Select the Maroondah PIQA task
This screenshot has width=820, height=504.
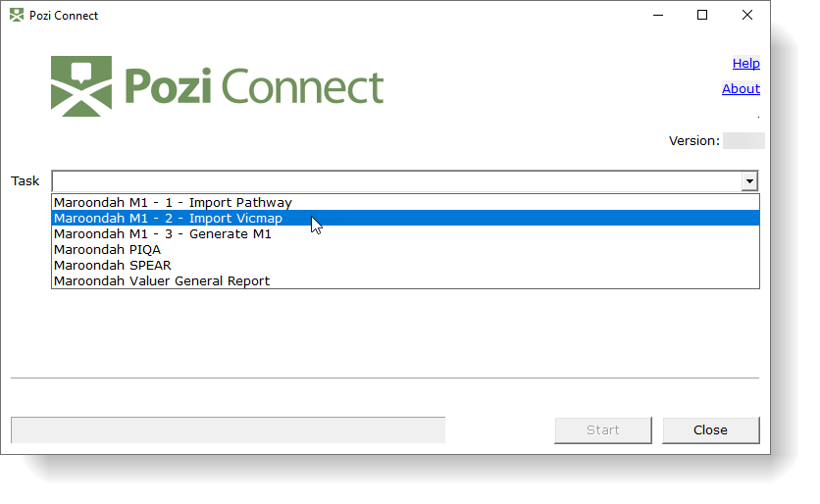(x=107, y=250)
